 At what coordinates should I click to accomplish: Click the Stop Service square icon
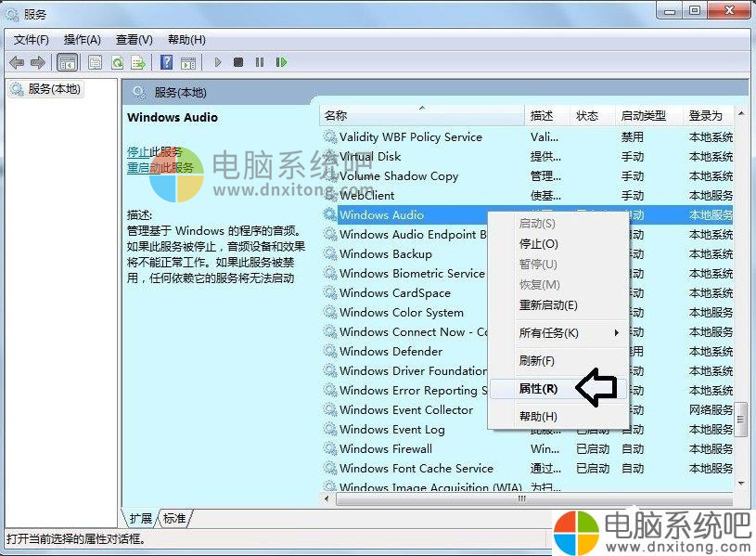point(238,62)
